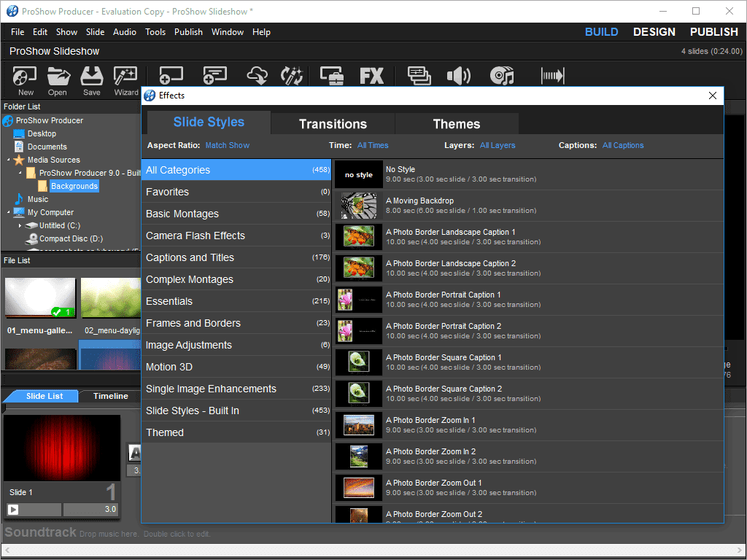Click the My Computer icon

pyautogui.click(x=19, y=212)
